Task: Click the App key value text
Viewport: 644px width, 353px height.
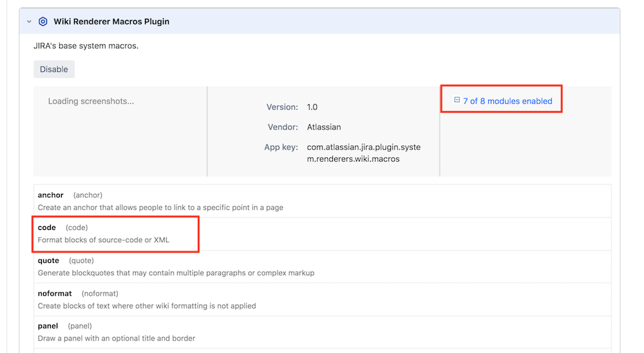Action: (363, 153)
